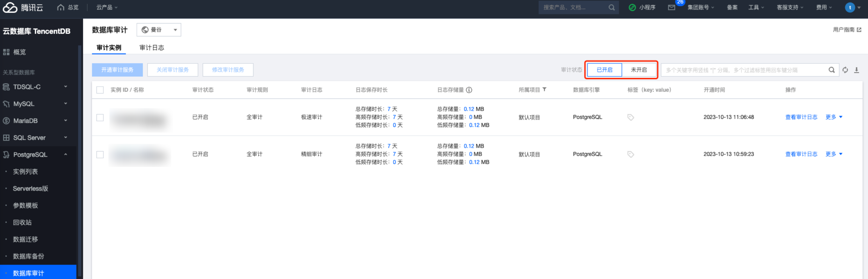Click the MySQL sidebar icon
This screenshot has width=868, height=279.
point(6,104)
